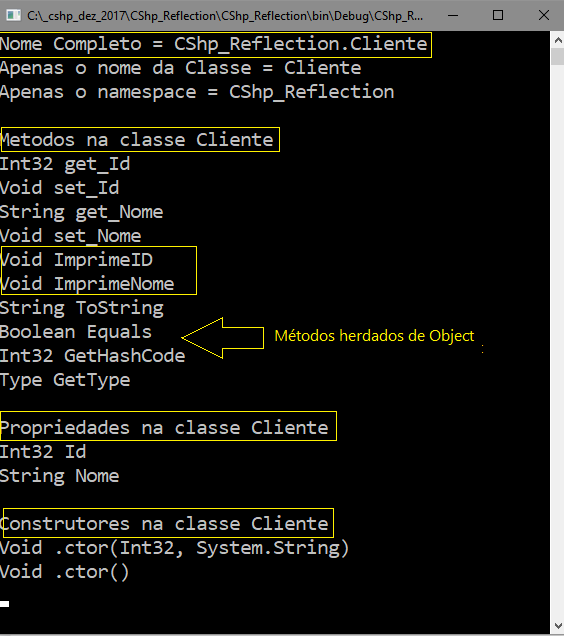Click the console app icon in title bar

[13, 15]
